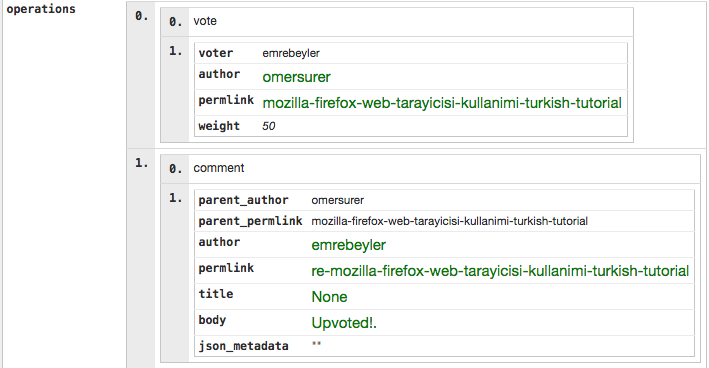
Task: Click the omersurer author link in vote
Action: coord(296,77)
